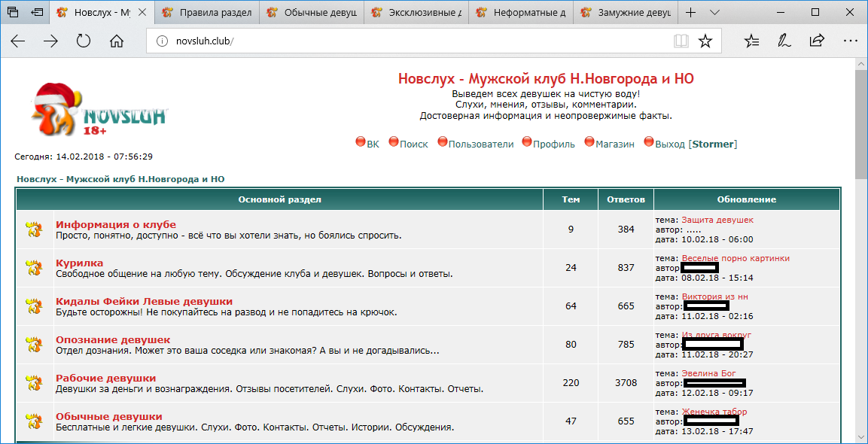Click the vertical scrollbar down arrow
Viewport: 868px width, 444px height.
click(860, 437)
